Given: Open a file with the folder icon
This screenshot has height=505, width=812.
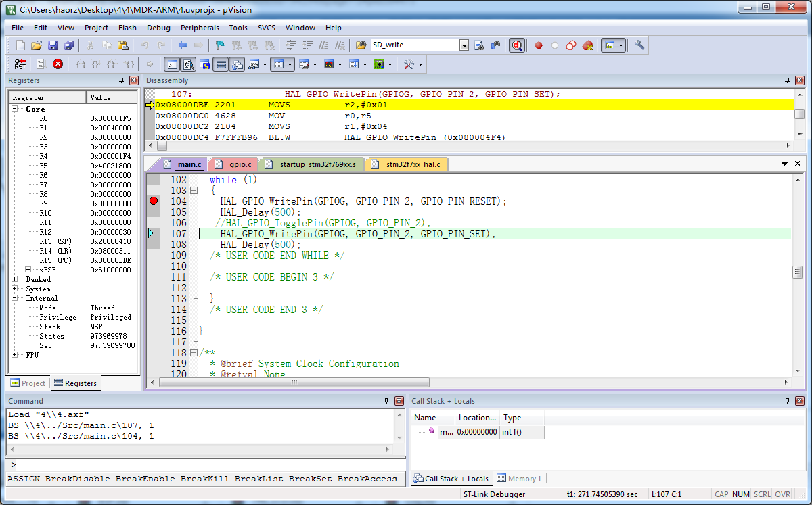Looking at the screenshot, I should pyautogui.click(x=37, y=45).
